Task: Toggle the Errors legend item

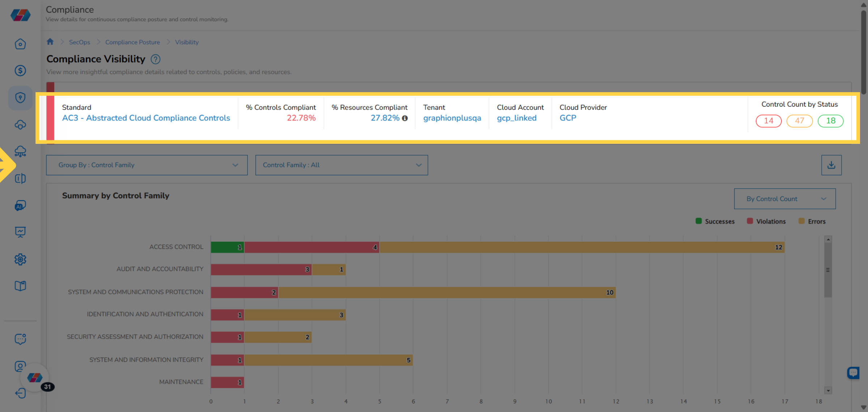Action: click(812, 221)
